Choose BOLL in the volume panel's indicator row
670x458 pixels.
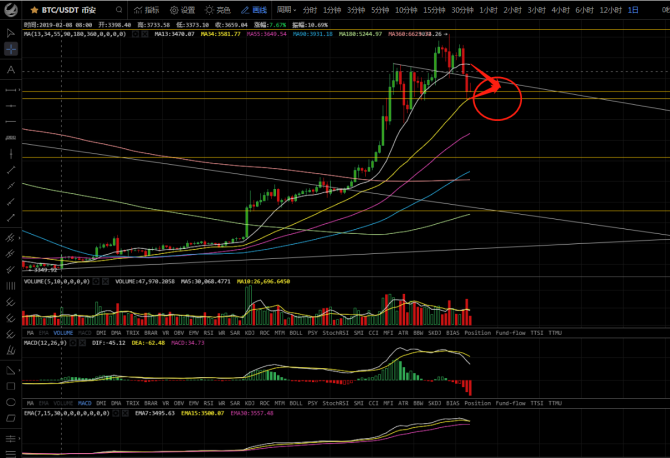(x=296, y=333)
